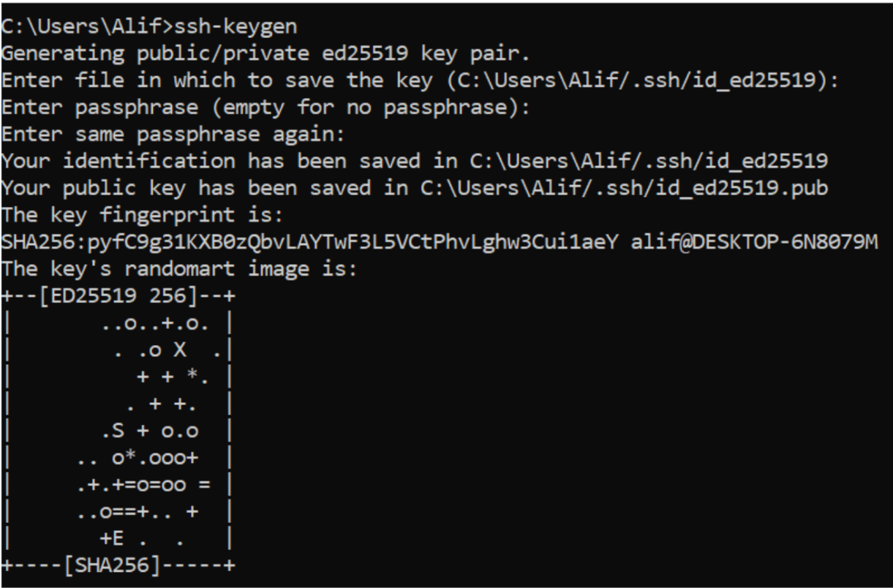
Task: Click the SHA256 key fingerprint string
Action: click(311, 242)
